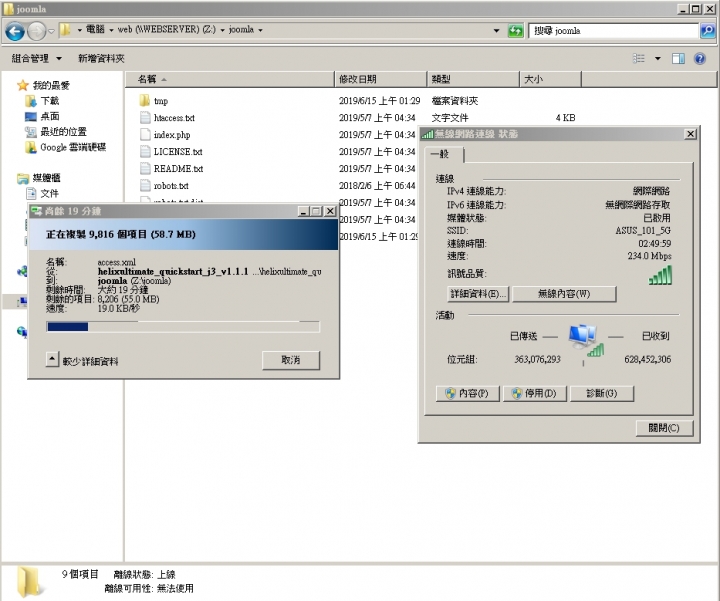Screen dimensions: 720x601
Task: Click 9 個項目 in status bar
Action: (x=80, y=574)
